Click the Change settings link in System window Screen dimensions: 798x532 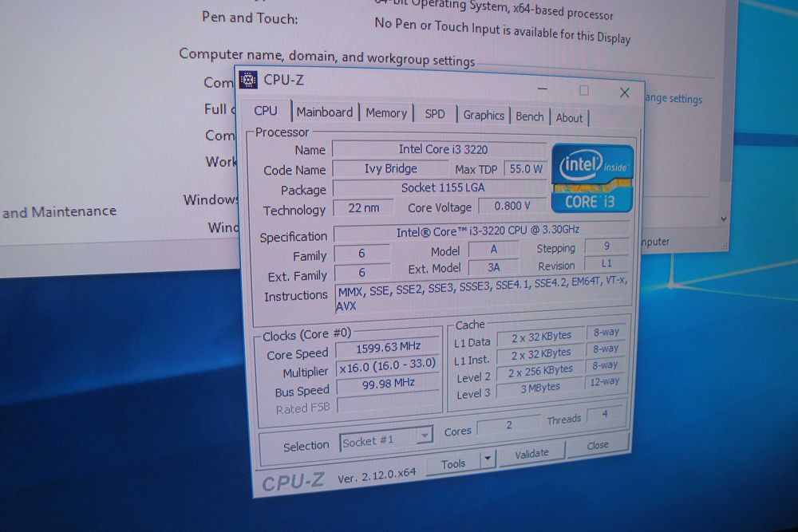pyautogui.click(x=674, y=98)
